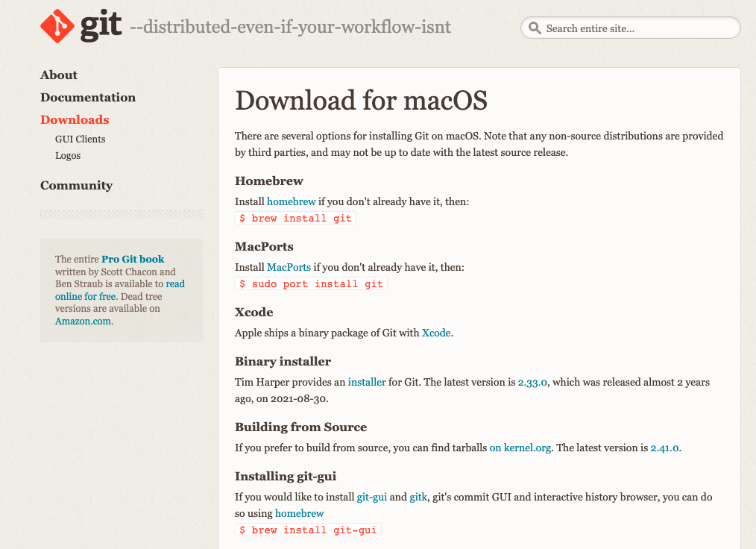Go to the Downloads section
The image size is (756, 549).
[x=75, y=119]
